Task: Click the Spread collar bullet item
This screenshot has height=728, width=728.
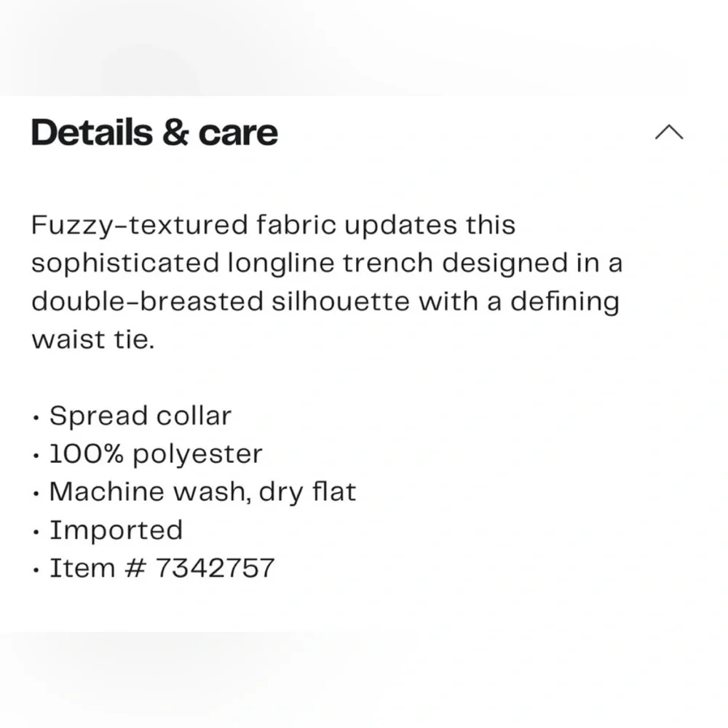Action: [x=141, y=416]
